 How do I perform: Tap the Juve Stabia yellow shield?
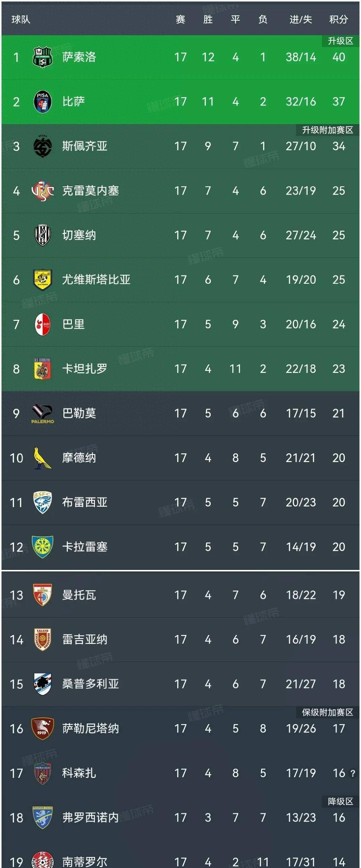(42, 280)
